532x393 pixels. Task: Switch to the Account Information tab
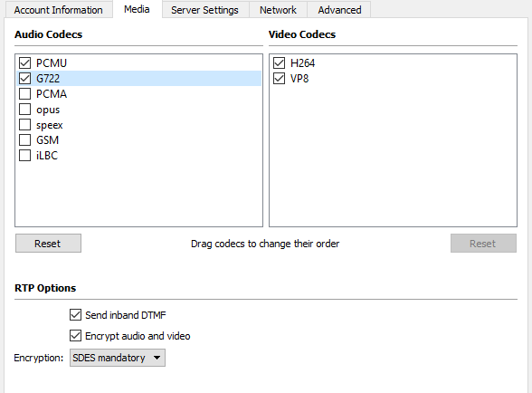pos(58,10)
